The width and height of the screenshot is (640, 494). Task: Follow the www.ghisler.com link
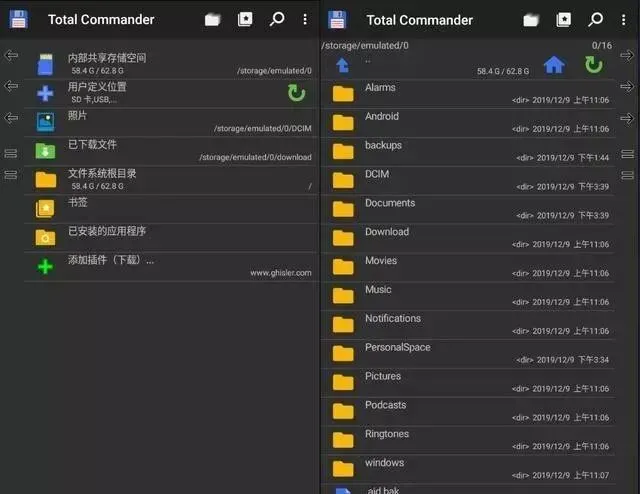281,273
